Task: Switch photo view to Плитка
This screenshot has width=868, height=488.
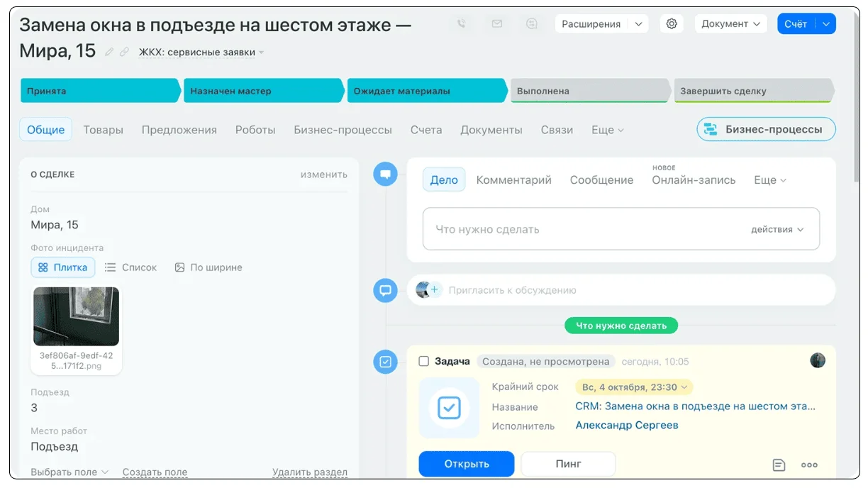Action: [x=63, y=267]
